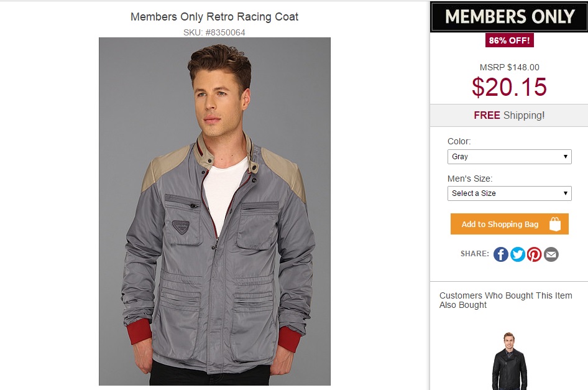This screenshot has width=588, height=390.
Task: Expand the Select a Size dropdown
Action: pos(509,193)
